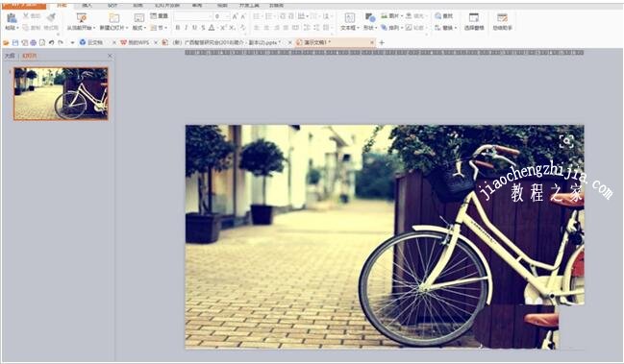Select slide 1 thumbnail
624x364 pixels.
(x=61, y=94)
